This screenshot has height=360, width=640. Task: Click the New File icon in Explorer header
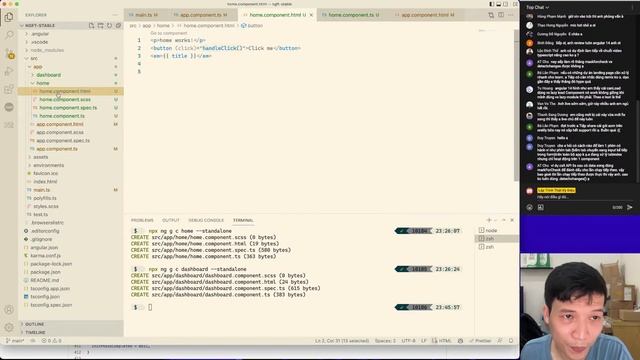coord(91,25)
